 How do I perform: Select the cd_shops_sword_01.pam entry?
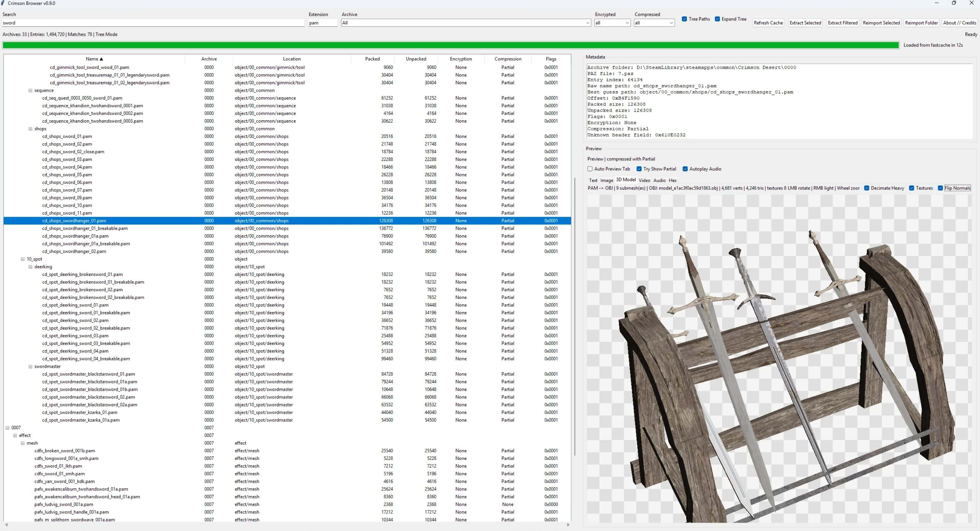[x=67, y=136]
